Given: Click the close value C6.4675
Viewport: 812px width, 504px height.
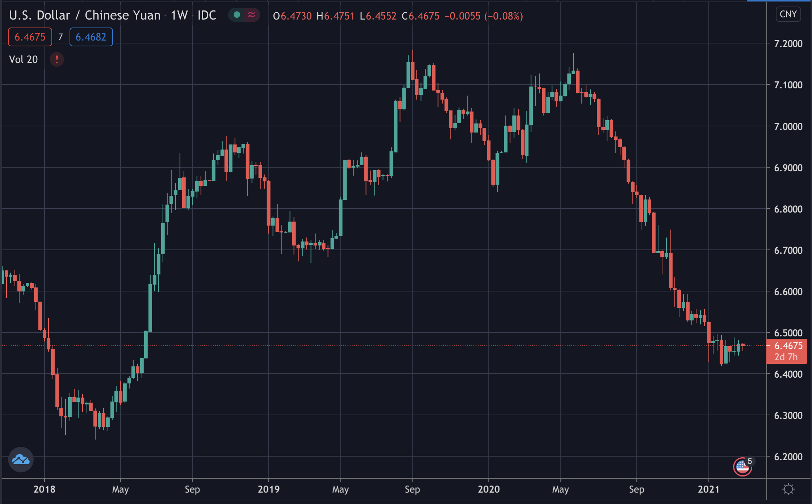Looking at the screenshot, I should pyautogui.click(x=420, y=16).
